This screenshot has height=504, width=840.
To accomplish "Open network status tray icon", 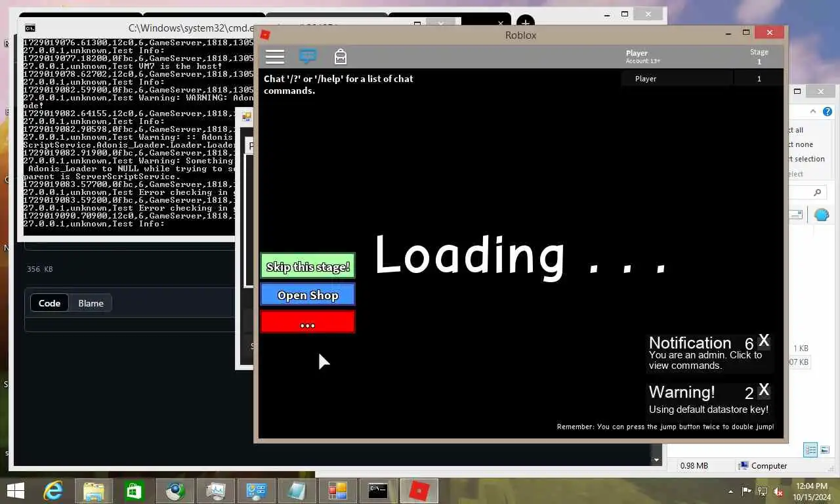I will click(x=763, y=491).
